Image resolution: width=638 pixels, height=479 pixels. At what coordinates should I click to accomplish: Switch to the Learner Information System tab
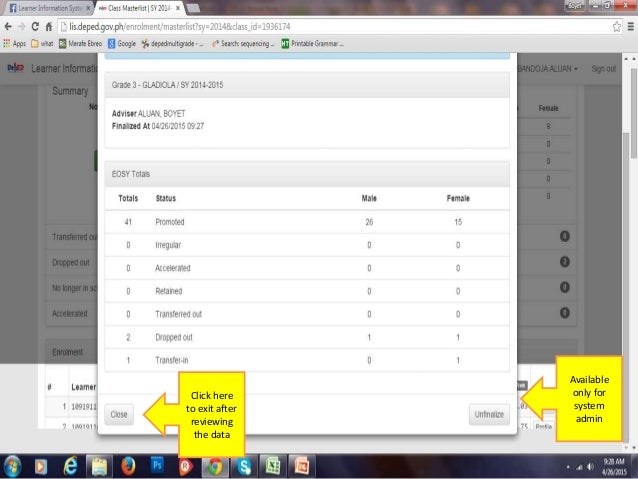coord(49,8)
